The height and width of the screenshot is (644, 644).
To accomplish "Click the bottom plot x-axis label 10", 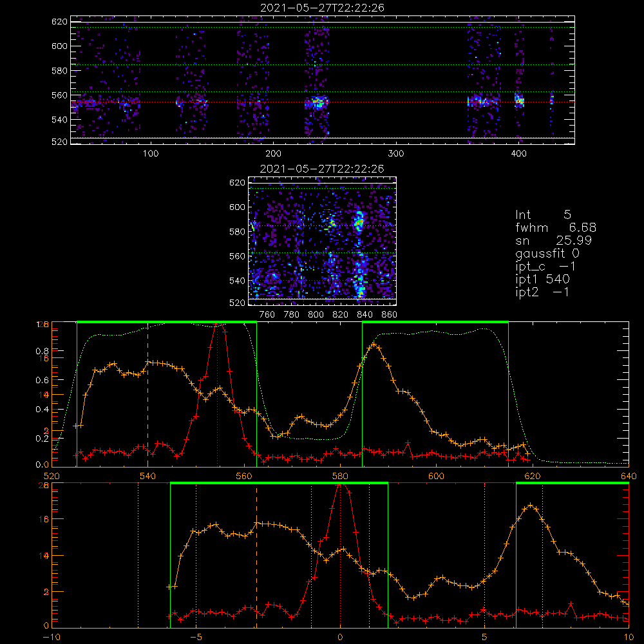I will click(x=629, y=638).
